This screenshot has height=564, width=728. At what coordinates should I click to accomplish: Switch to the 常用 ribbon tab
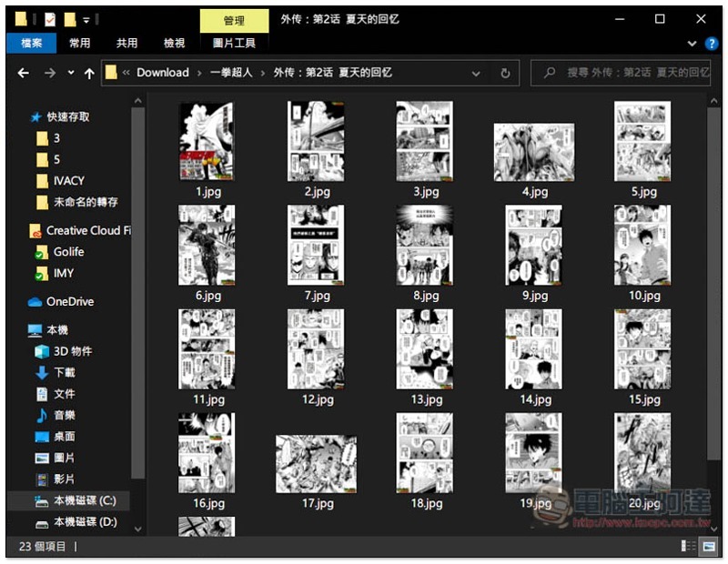coord(80,43)
